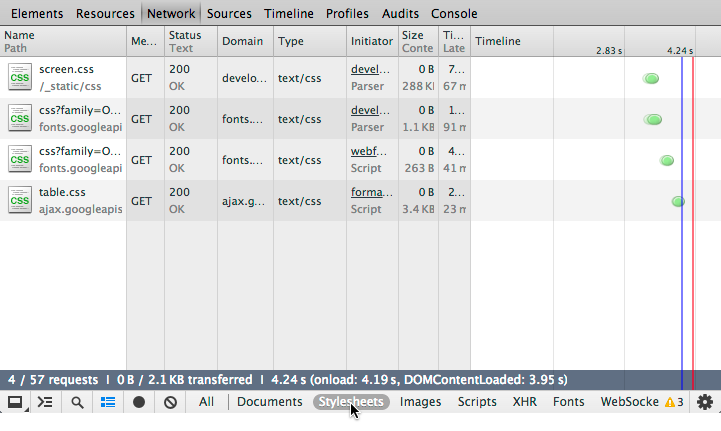Click the timeline bar in the webf... initiator row
The height and width of the screenshot is (431, 721).
(x=667, y=161)
